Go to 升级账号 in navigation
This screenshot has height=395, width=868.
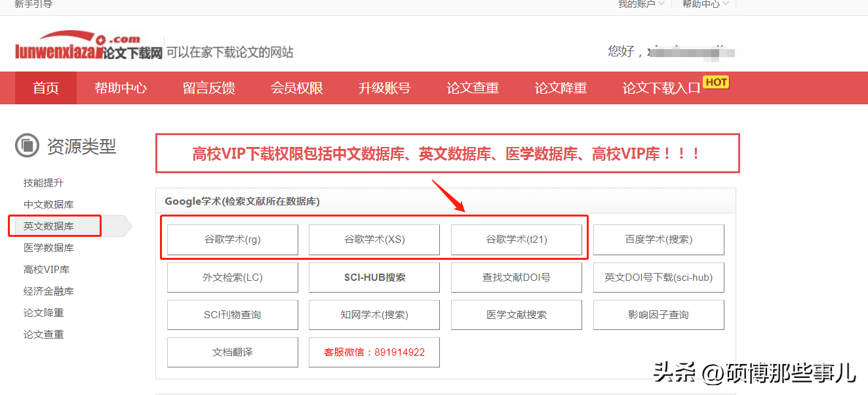[x=385, y=88]
